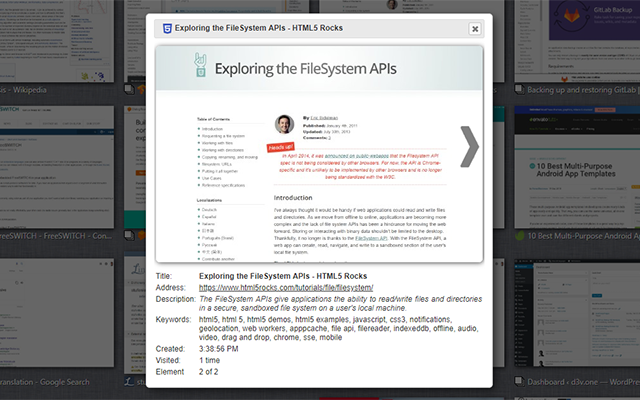
Task: Click 'Table of Contents' heading in preview
Action: [213, 119]
